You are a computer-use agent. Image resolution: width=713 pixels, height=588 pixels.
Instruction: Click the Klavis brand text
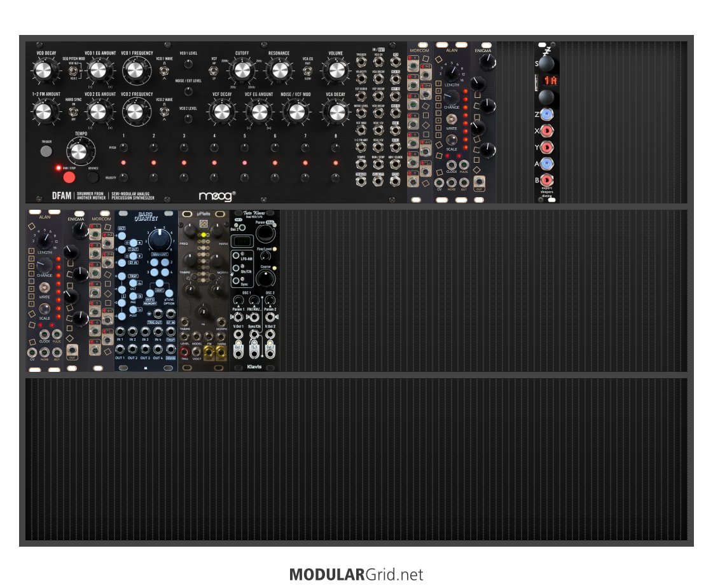[x=254, y=367]
